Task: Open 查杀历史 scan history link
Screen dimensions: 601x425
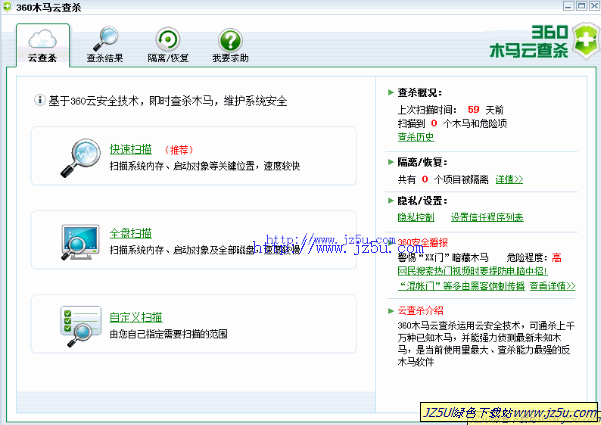Action: (x=416, y=137)
